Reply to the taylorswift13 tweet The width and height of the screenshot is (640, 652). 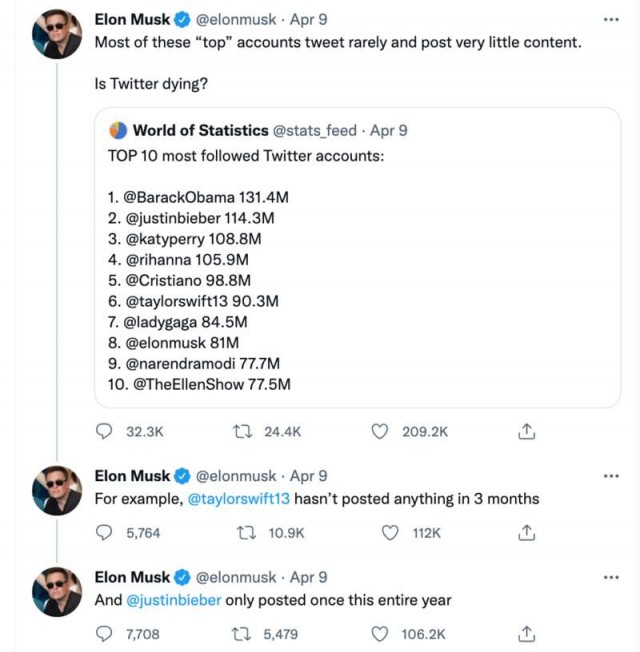[104, 532]
